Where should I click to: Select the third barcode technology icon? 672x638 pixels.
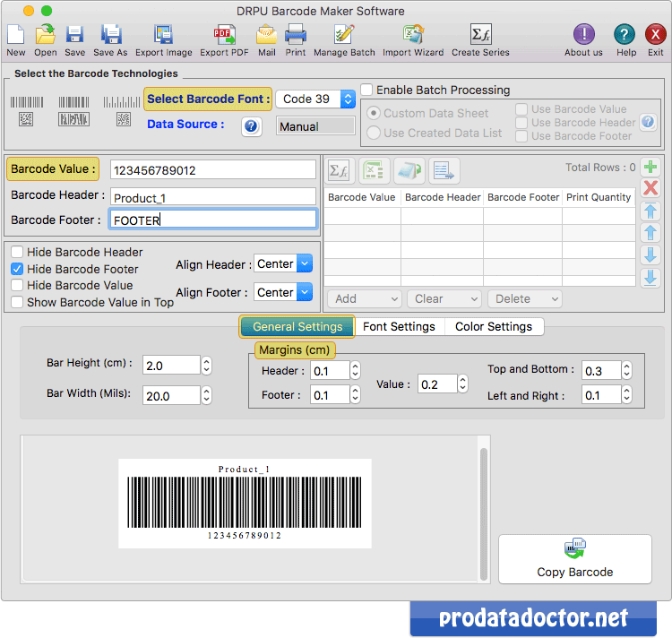(122, 111)
